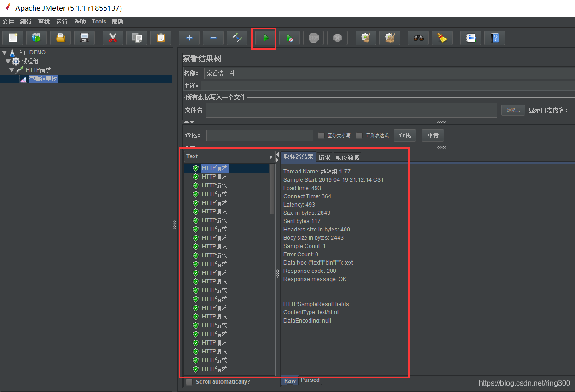
Task: Save the test plan with floppy icon
Action: tap(84, 38)
